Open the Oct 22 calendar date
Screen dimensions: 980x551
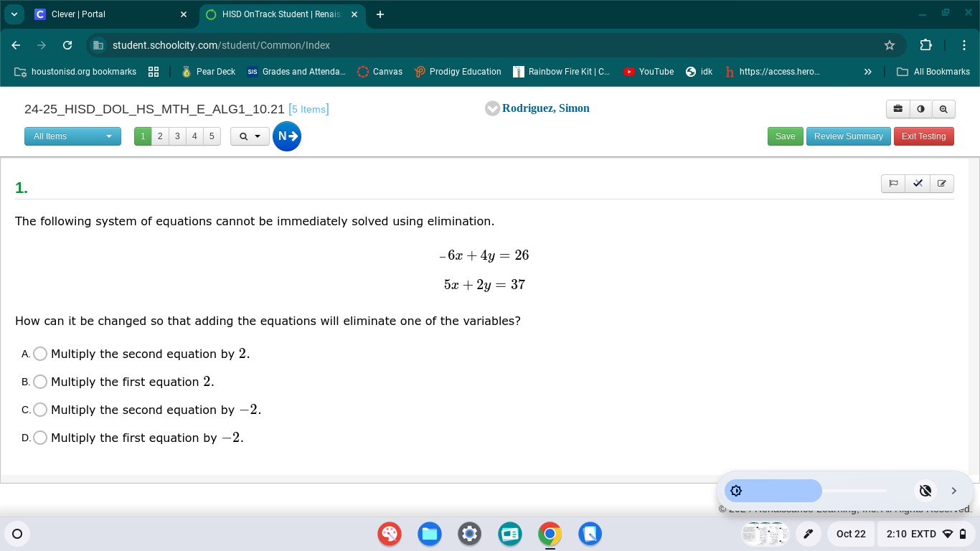[x=851, y=534]
